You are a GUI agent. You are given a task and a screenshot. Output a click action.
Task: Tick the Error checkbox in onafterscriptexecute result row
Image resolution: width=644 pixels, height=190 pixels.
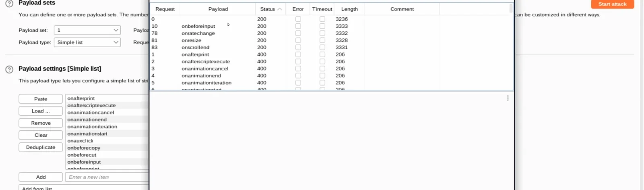coord(298,61)
